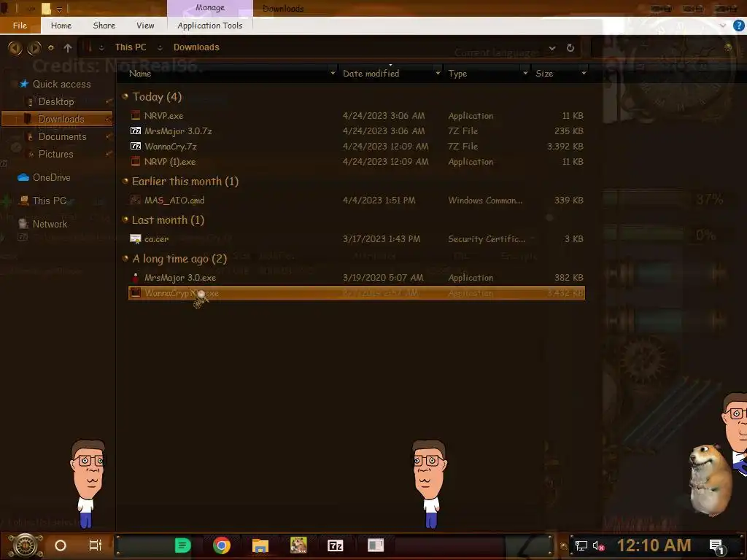747x560 pixels.
Task: Click Downloads in the address bar
Action: tap(196, 47)
